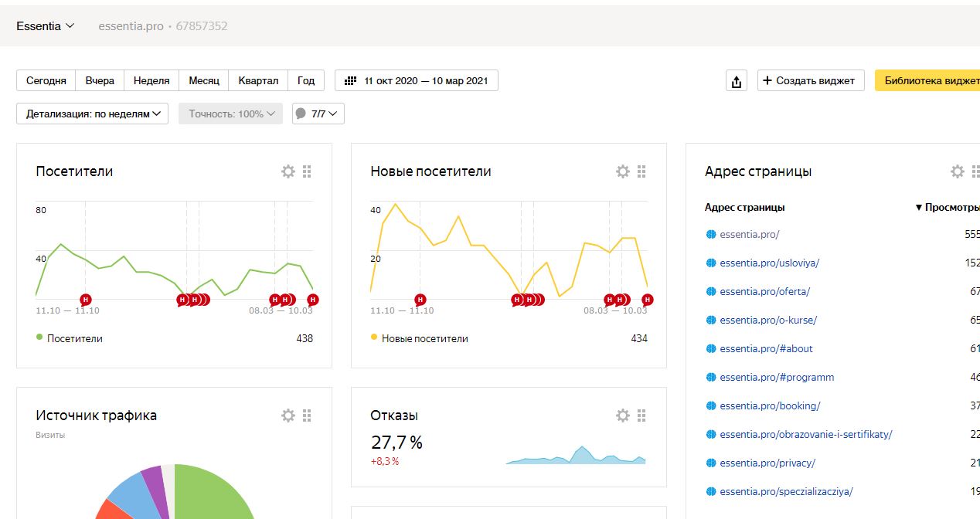Click the 438 visitors total value

click(305, 338)
